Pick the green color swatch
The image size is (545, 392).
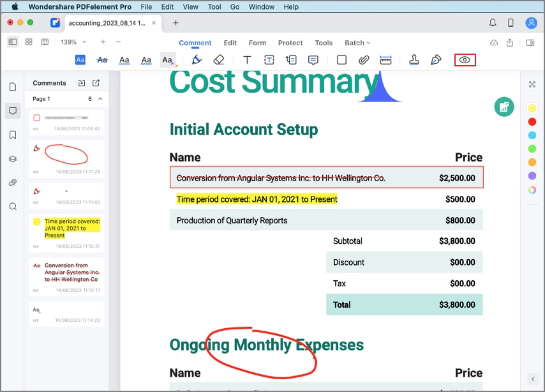[x=532, y=149]
